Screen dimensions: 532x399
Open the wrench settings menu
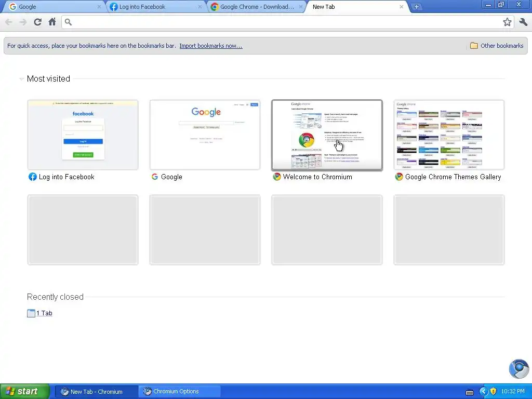pyautogui.click(x=523, y=22)
